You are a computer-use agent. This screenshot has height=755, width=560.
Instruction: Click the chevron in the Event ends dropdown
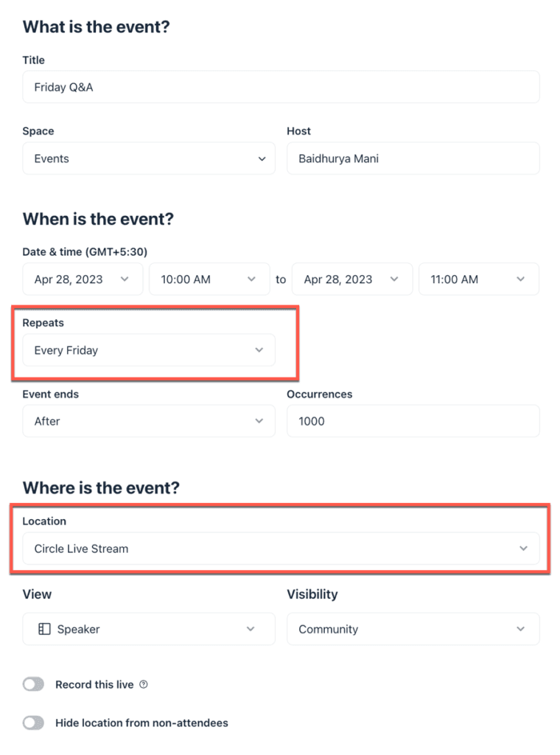[x=259, y=421]
